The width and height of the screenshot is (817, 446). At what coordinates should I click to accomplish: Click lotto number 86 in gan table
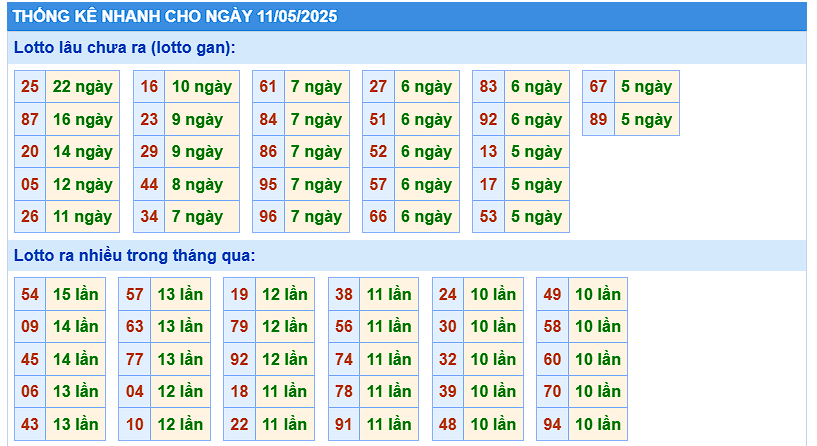click(x=268, y=152)
